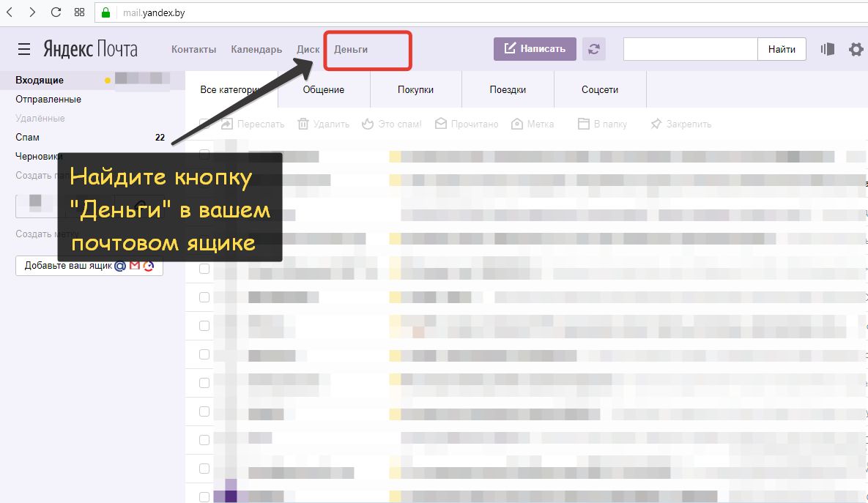Click the refresh mail icon button
Image resolution: width=868 pixels, height=503 pixels.
pos(594,49)
